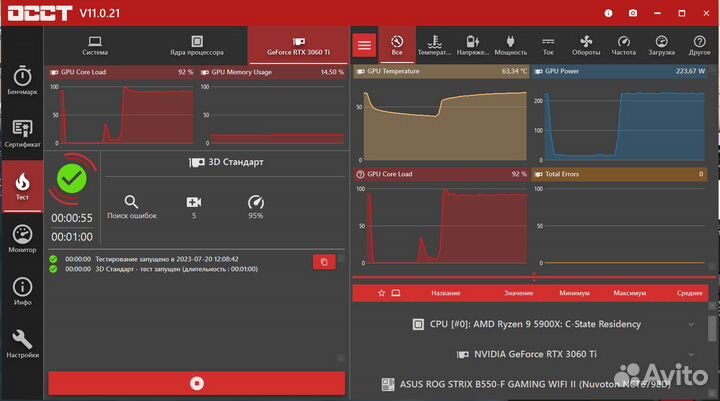Filter sensors by Ток
Viewport: 720px width, 401px height.
pyautogui.click(x=548, y=45)
